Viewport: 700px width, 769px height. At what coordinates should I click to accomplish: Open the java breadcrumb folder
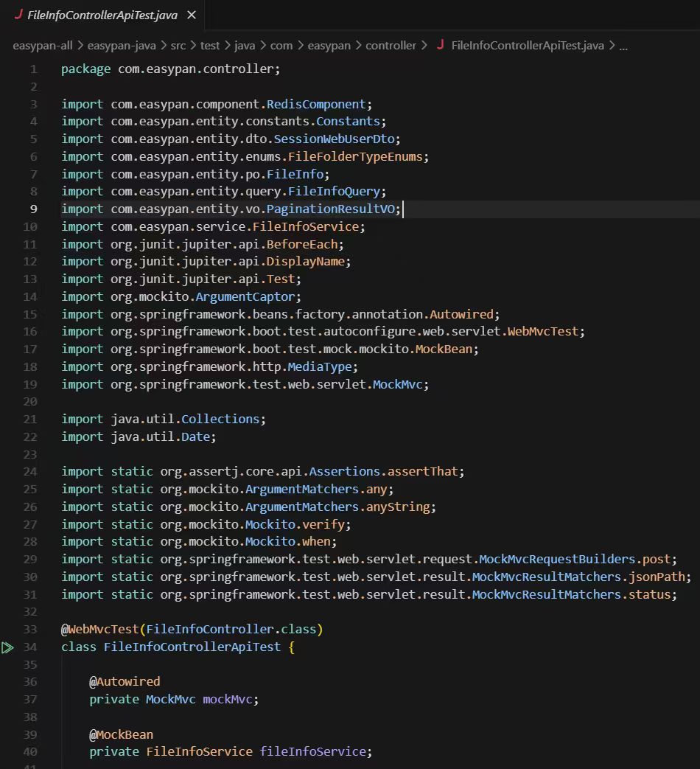point(245,46)
